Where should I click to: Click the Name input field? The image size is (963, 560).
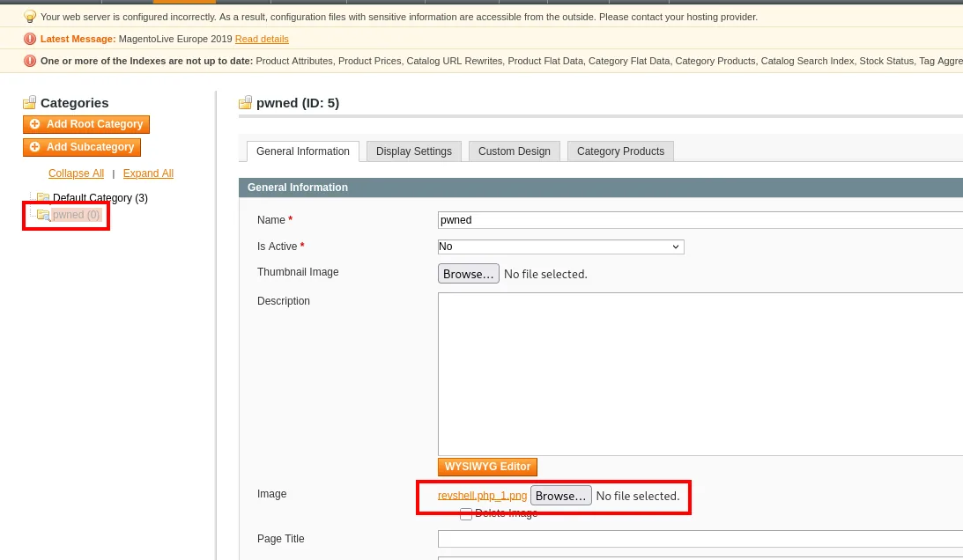pos(700,220)
